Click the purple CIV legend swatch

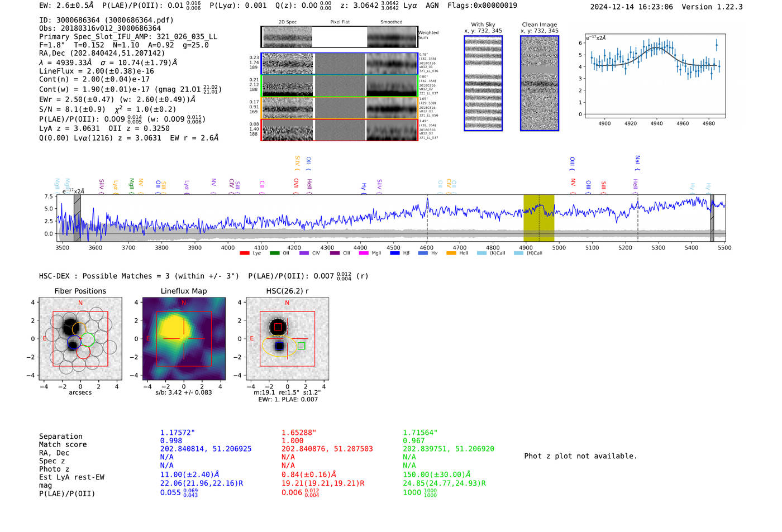pos(304,253)
